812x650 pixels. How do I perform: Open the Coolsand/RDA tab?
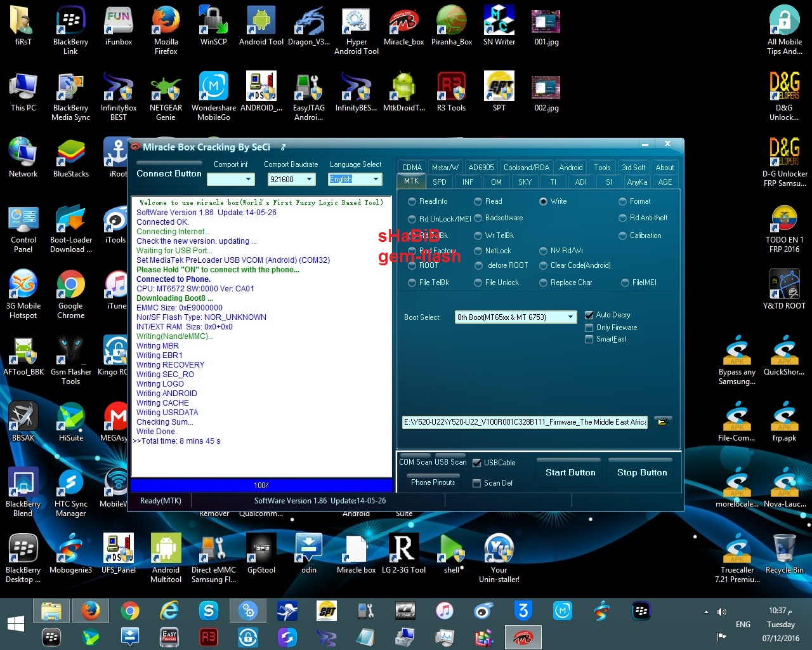[x=527, y=168]
